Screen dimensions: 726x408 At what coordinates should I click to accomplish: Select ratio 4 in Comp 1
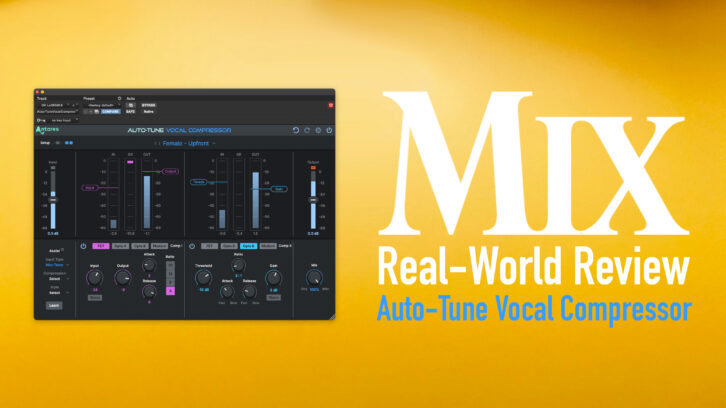[170, 291]
